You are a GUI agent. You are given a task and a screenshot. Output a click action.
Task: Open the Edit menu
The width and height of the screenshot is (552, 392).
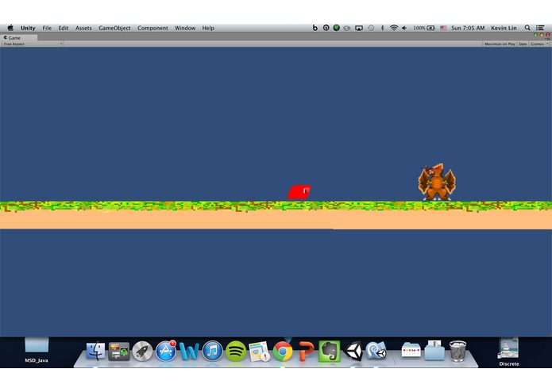click(x=64, y=28)
